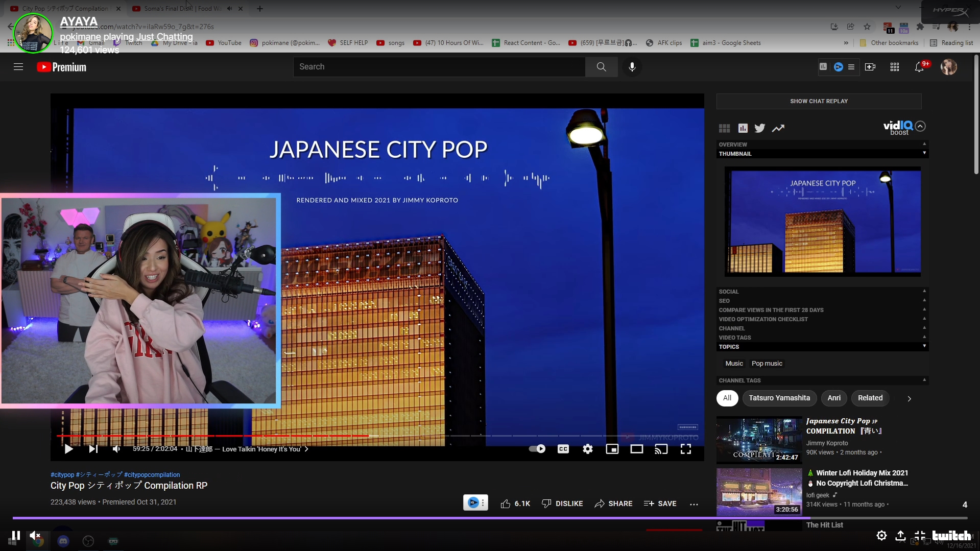Toggle closed captions on the player
Screen dimensions: 980x551
click(563, 449)
